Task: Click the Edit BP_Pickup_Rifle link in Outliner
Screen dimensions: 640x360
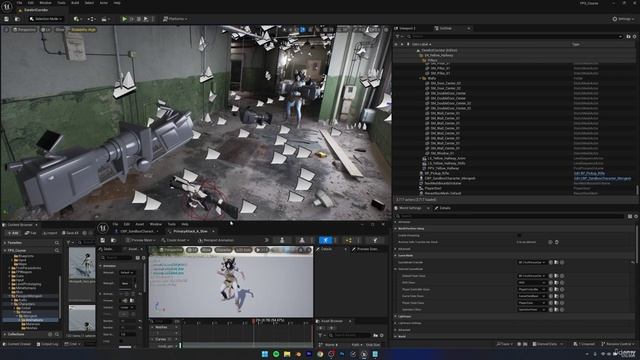Action: tap(589, 173)
